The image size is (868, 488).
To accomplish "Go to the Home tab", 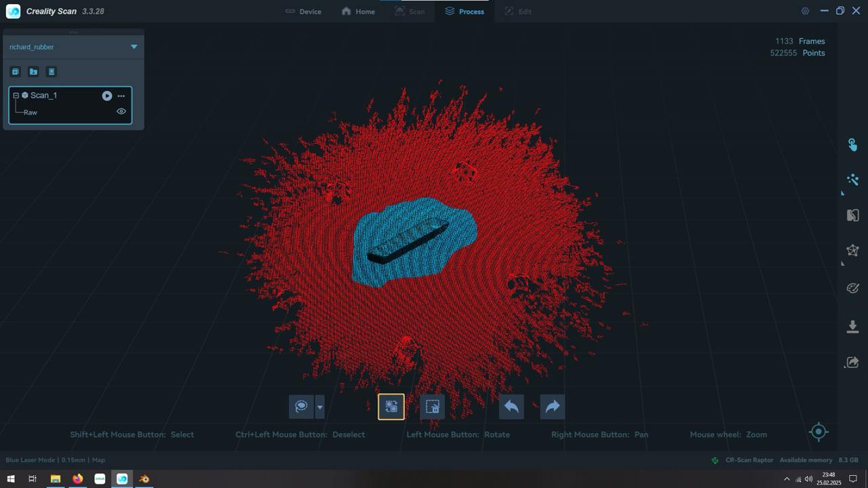I will tap(358, 12).
